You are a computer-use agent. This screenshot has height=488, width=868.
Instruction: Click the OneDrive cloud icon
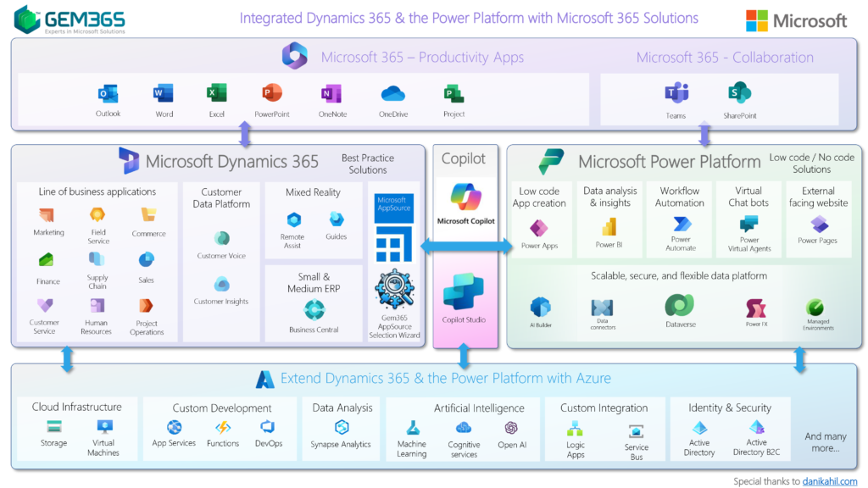[x=393, y=94]
